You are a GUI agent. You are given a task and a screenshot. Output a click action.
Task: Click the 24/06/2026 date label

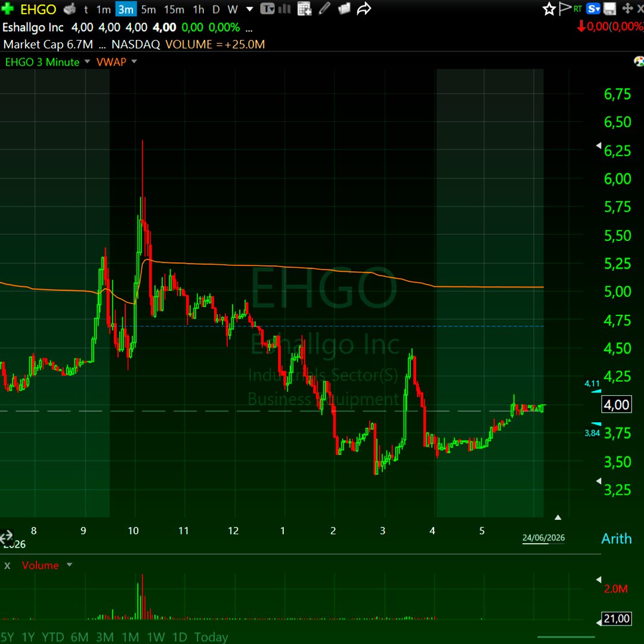tap(543, 538)
